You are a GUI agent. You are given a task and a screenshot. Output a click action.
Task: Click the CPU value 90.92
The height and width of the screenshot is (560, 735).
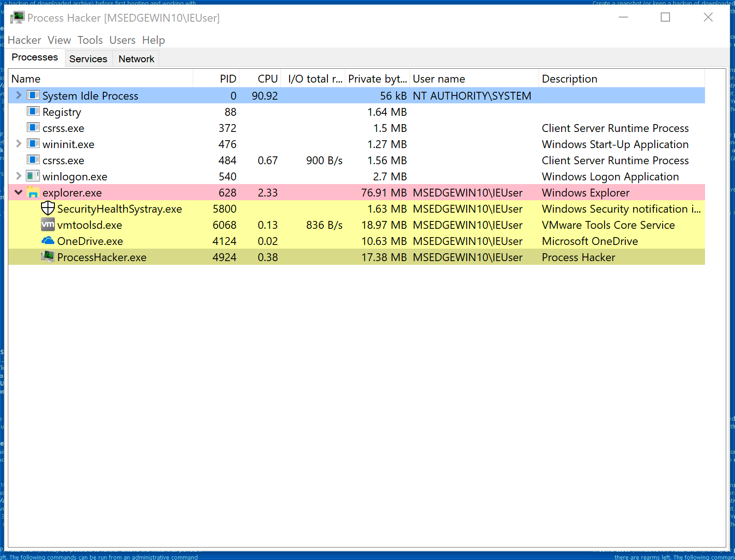[265, 96]
